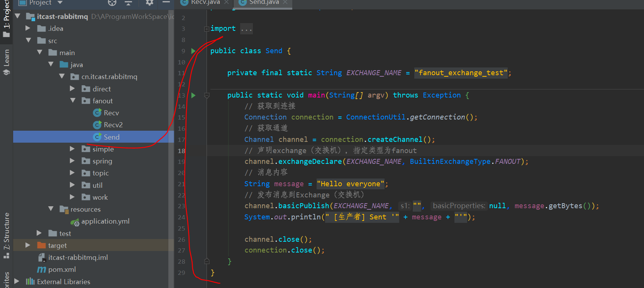644x288 pixels.
Task: Expand the work package arrow
Action: 73,197
